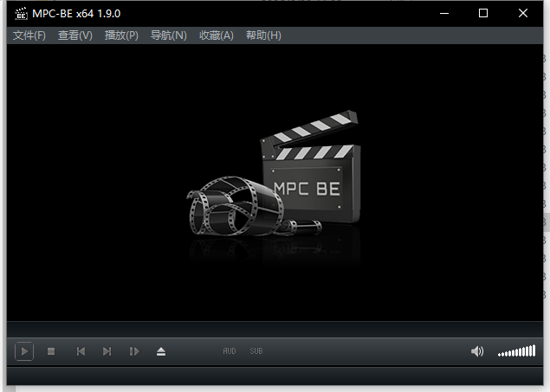Select audio track via AUD button
This screenshot has width=550, height=392.
click(230, 351)
